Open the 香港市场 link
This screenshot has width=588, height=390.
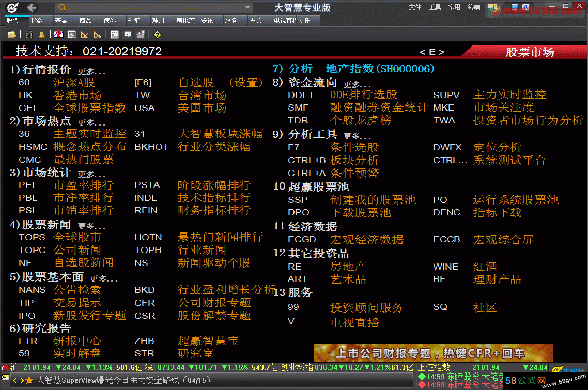pos(78,95)
